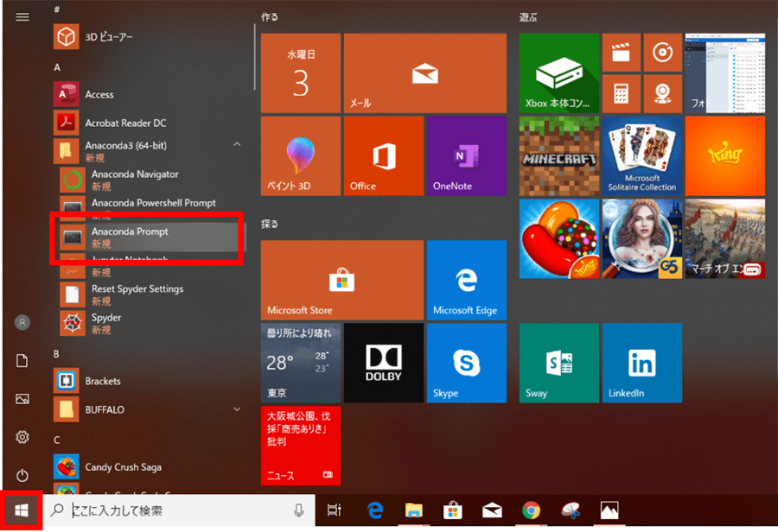Open the ニュース news tile
This screenshot has height=532, width=778.
tap(301, 446)
